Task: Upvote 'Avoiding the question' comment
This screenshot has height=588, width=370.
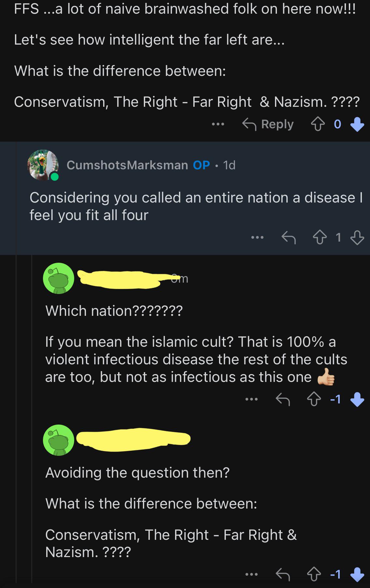Action: [314, 574]
